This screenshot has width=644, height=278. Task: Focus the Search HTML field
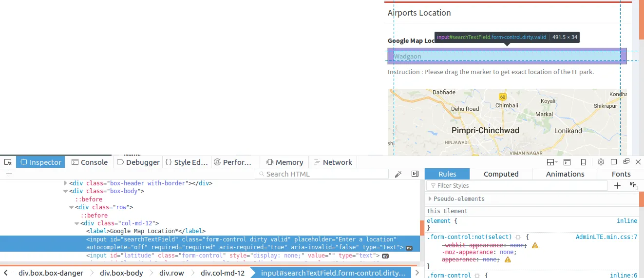(322, 174)
